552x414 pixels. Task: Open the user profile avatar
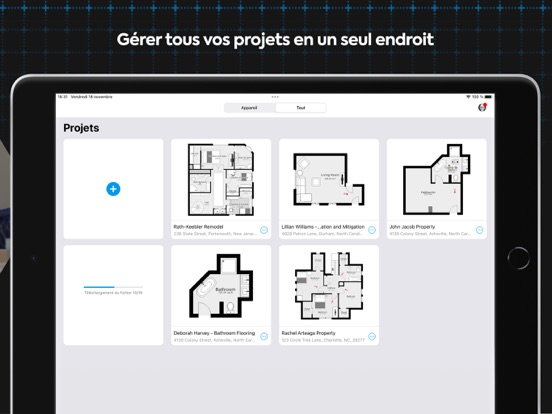pyautogui.click(x=482, y=107)
